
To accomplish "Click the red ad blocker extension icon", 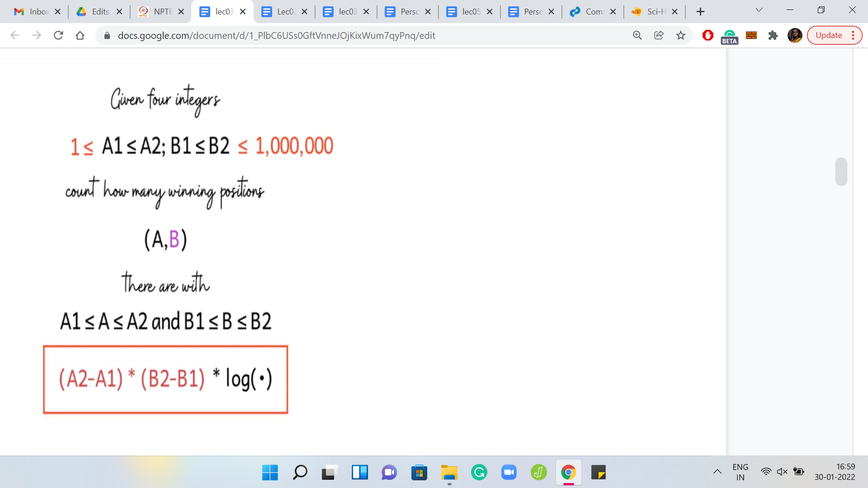I will click(708, 35).
